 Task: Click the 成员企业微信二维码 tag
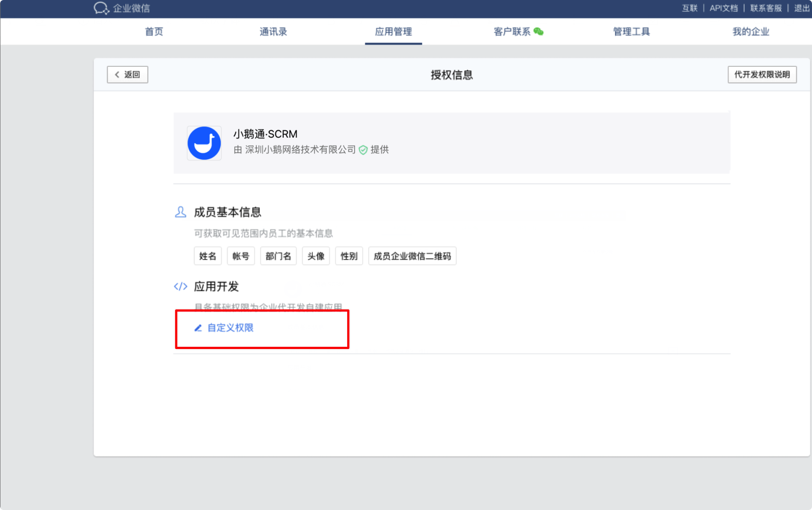[412, 256]
